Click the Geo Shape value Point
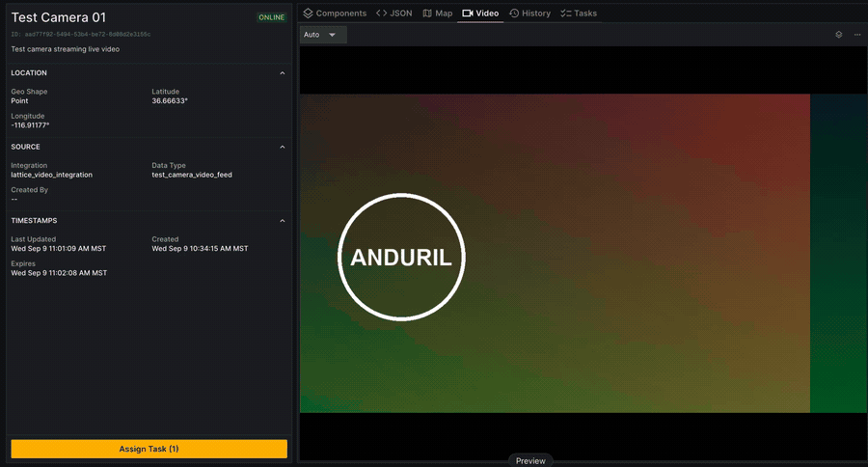 click(19, 100)
